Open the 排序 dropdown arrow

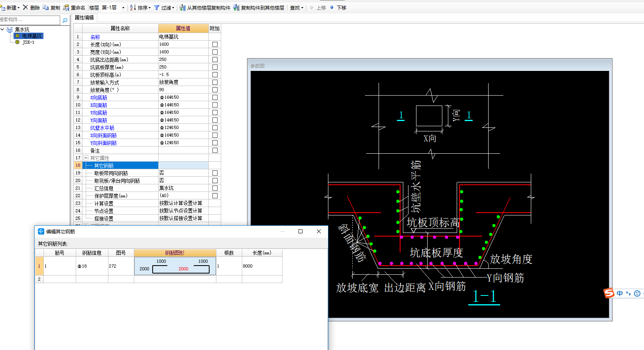149,8
